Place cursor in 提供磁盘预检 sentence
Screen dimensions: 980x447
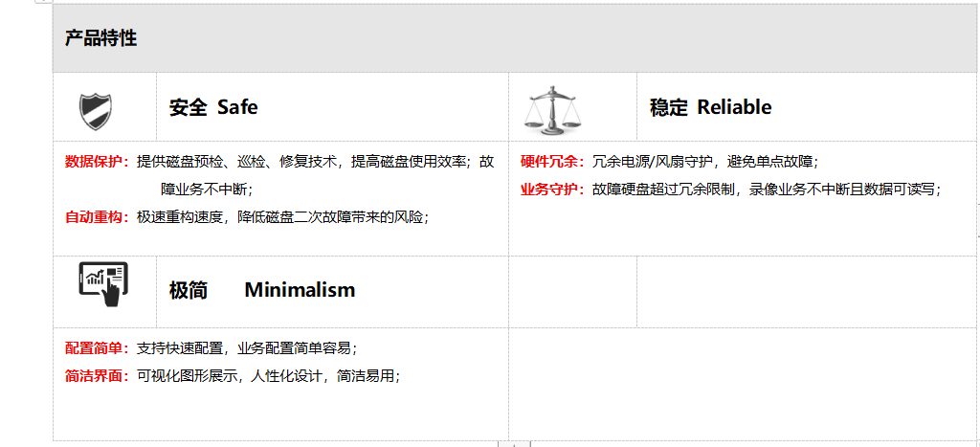[315, 162]
